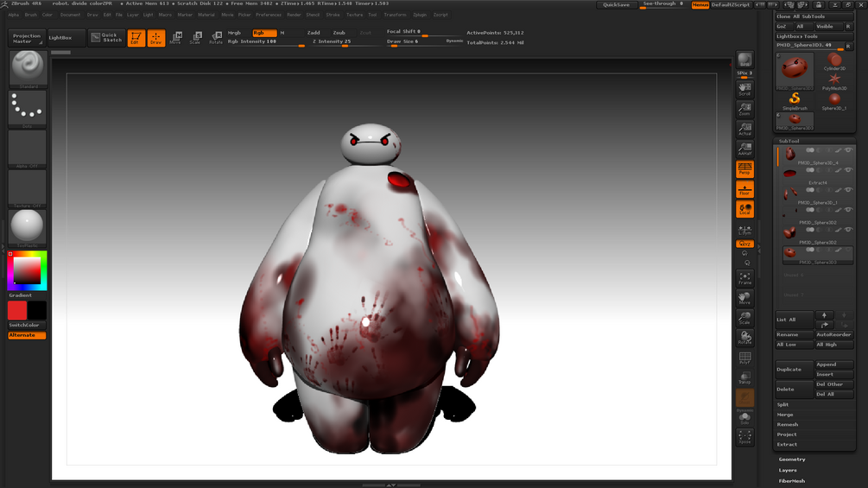Open the Document menu
This screenshot has height=488, width=868.
70,15
